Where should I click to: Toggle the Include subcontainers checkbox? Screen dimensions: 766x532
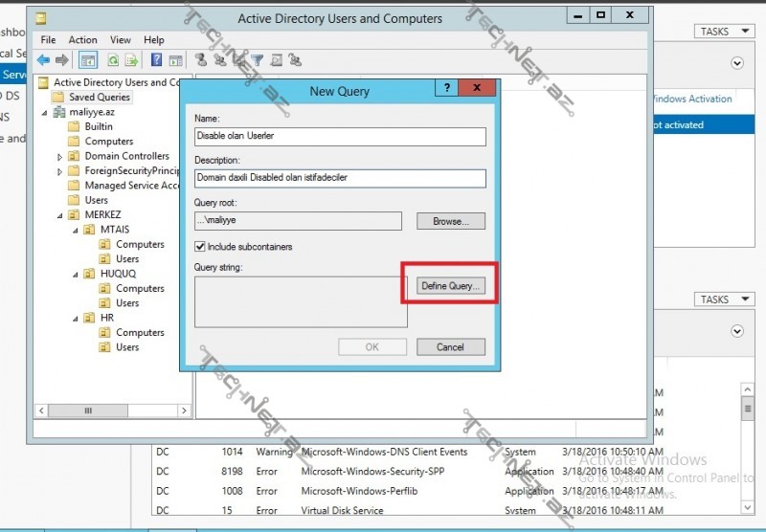pyautogui.click(x=200, y=247)
